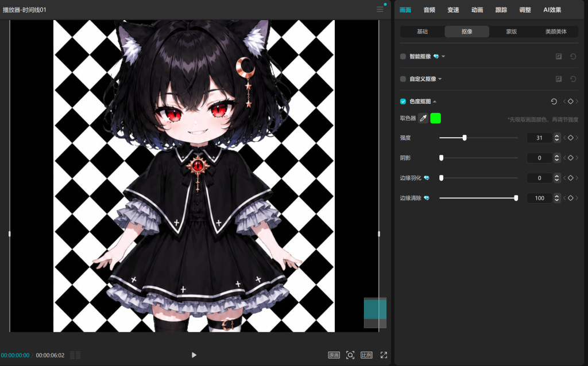Click the 边缘清除 slider handle

(516, 198)
